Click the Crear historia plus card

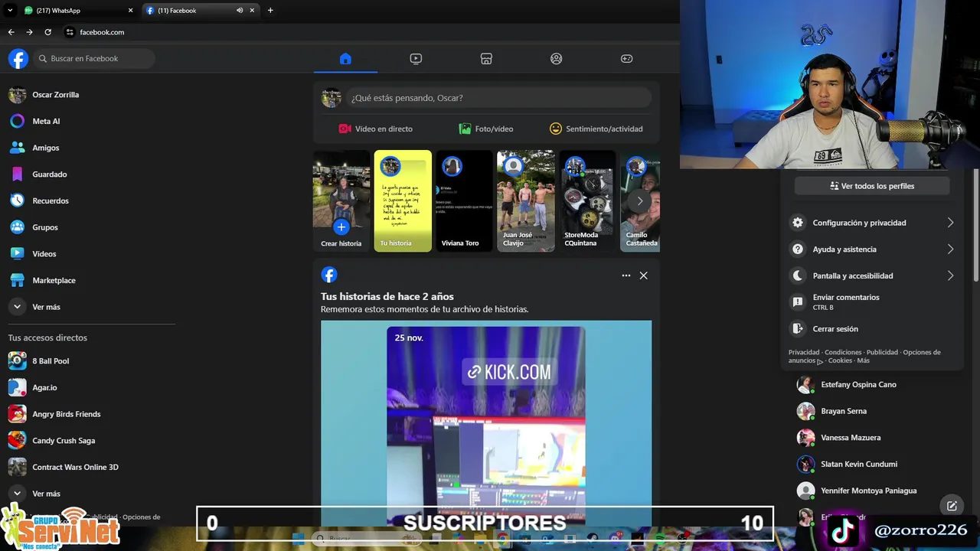[341, 201]
